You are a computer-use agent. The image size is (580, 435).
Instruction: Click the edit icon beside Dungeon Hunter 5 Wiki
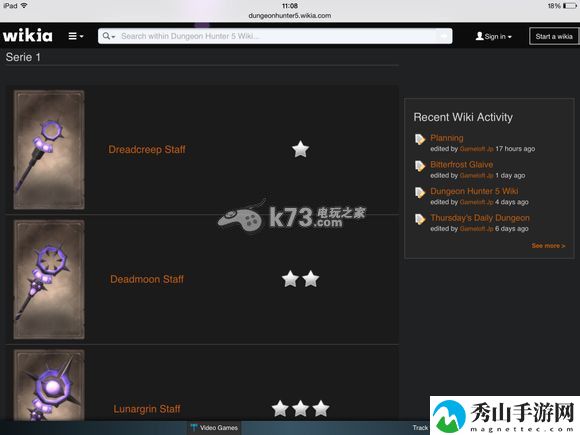[420, 193]
